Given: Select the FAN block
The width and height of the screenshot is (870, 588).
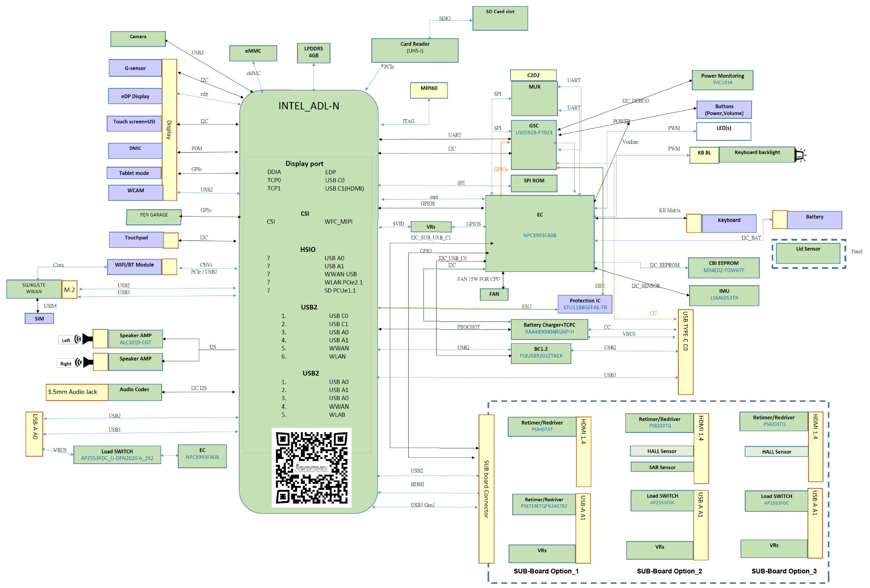Looking at the screenshot, I should pos(494,294).
